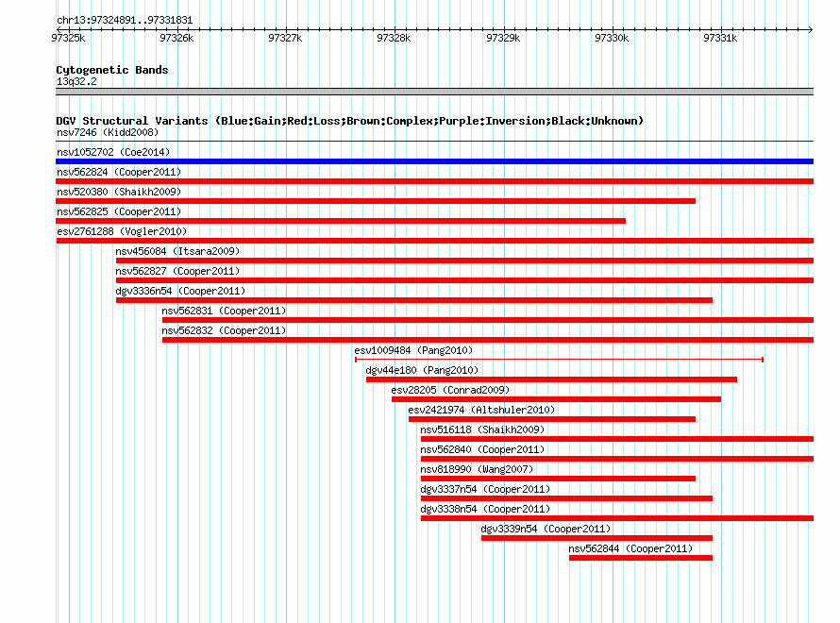Click the 97326k ruler tick label
Screen dimensions: 840x623
176,38
